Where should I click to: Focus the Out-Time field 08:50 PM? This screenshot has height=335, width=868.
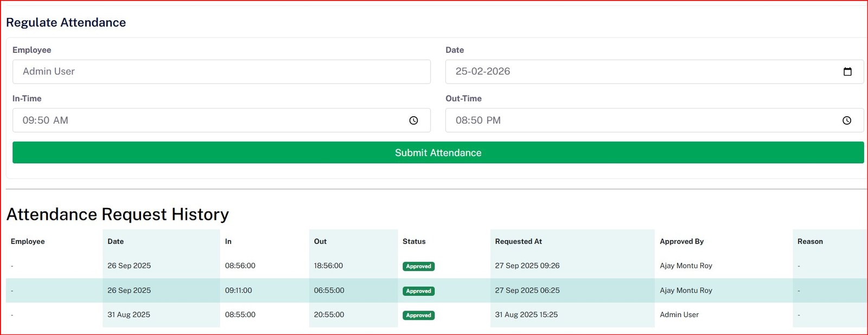(x=640, y=121)
